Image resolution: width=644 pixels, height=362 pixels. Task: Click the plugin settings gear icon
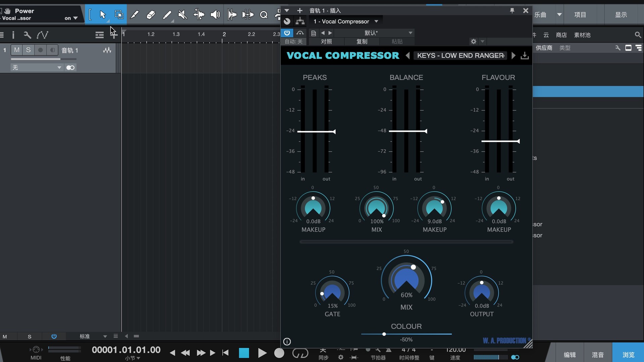(474, 42)
